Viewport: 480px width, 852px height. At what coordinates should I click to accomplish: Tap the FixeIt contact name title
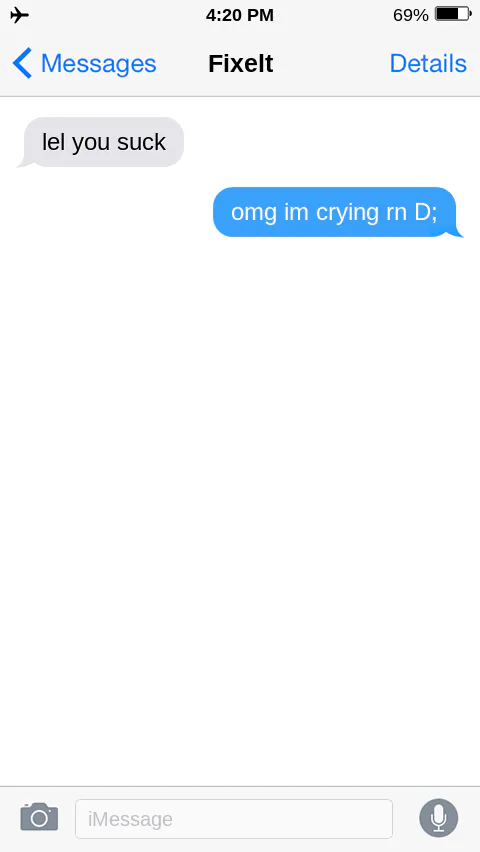coord(240,64)
